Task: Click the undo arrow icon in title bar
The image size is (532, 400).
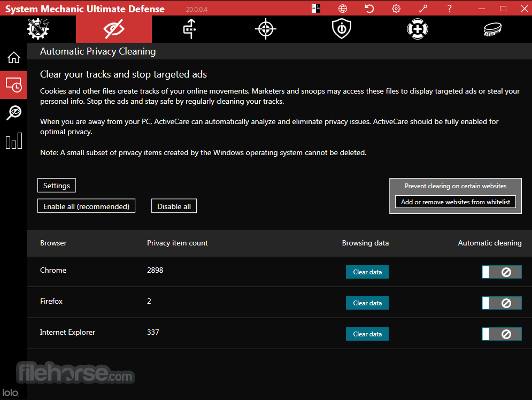Action: point(369,9)
